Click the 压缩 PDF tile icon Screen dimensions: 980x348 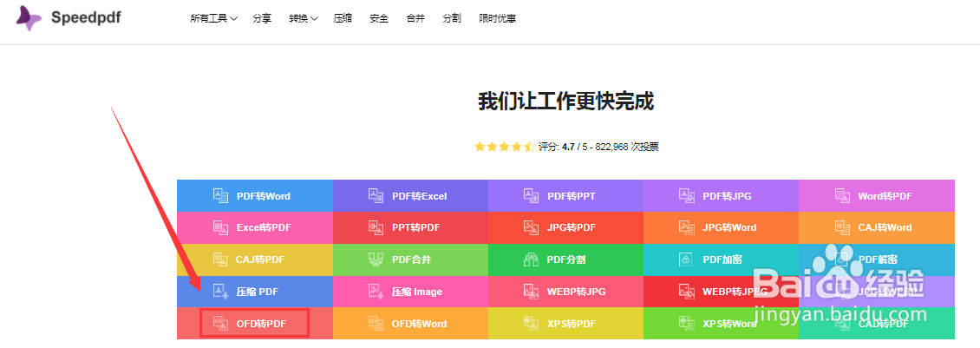(220, 291)
